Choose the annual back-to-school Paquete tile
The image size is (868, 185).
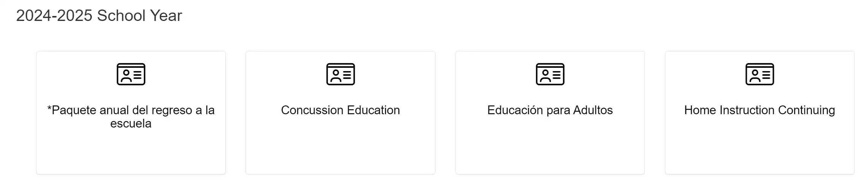coord(131,113)
